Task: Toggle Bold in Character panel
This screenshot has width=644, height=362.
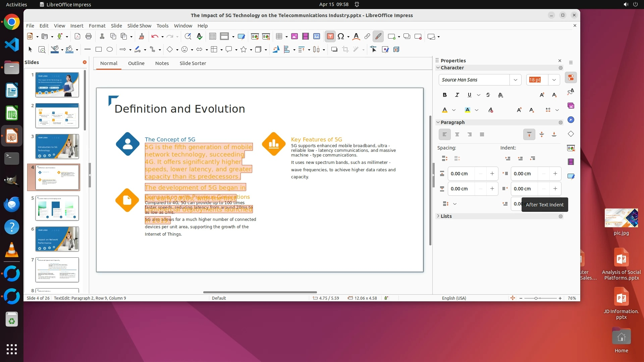Action: [x=444, y=95]
